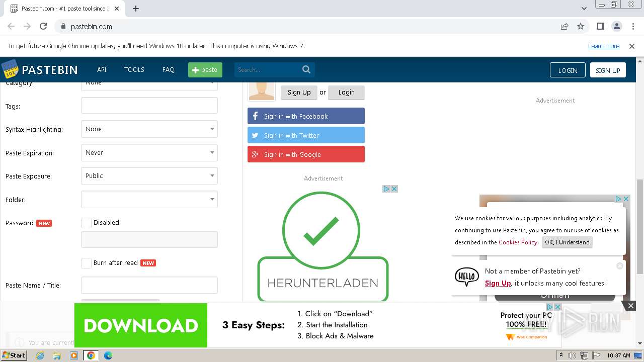Click the taskbar volume icon
Screen dimensions: 644x362
click(x=572, y=355)
